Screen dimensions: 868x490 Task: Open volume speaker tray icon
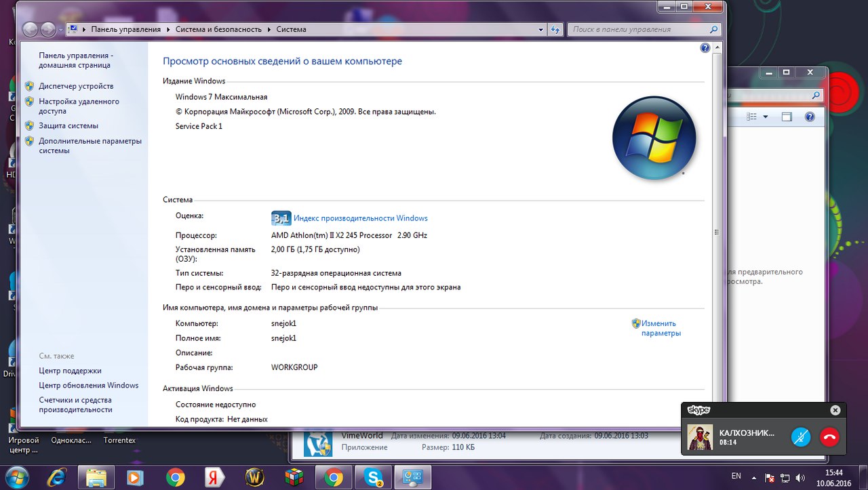click(x=800, y=478)
